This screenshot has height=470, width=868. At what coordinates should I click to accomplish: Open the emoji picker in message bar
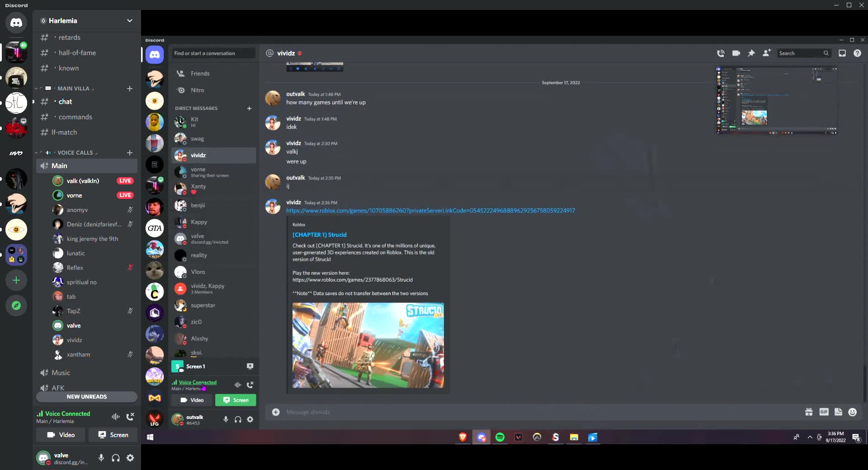point(853,412)
